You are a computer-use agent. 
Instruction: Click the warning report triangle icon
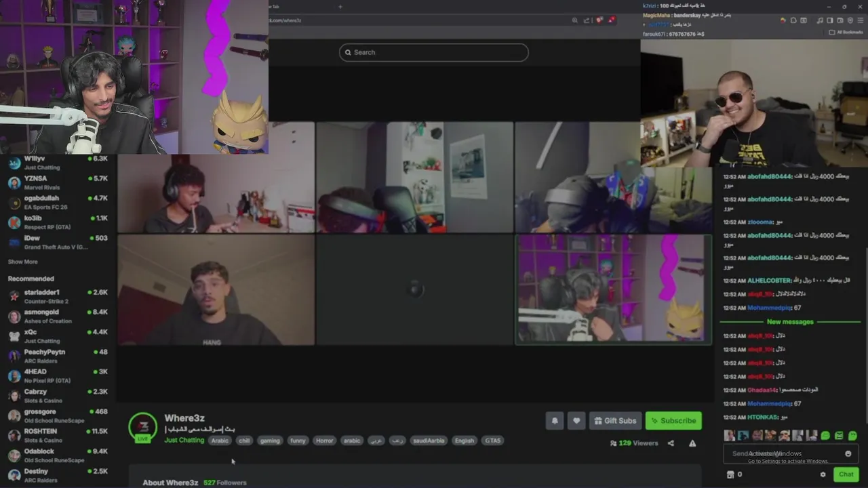click(692, 443)
